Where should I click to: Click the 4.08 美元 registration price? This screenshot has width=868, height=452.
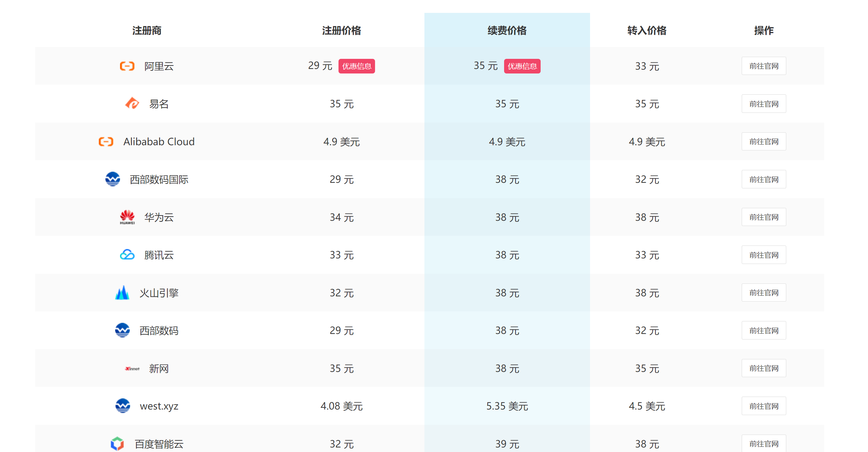click(341, 406)
